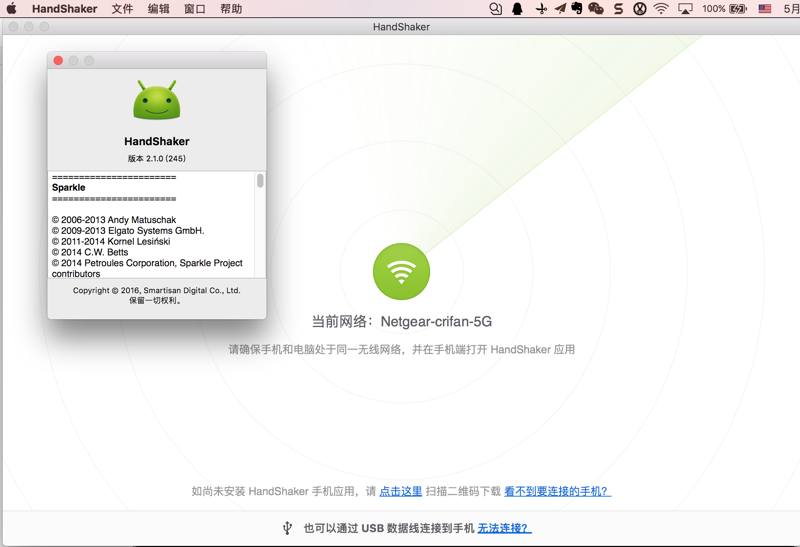Click the 100% battery percentage text
The width and height of the screenshot is (800, 547).
click(x=714, y=9)
